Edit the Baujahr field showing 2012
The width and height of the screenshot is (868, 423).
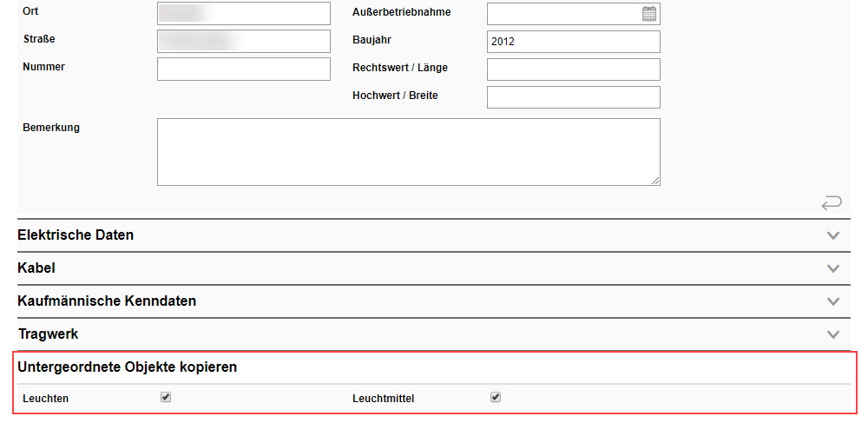pyautogui.click(x=573, y=42)
